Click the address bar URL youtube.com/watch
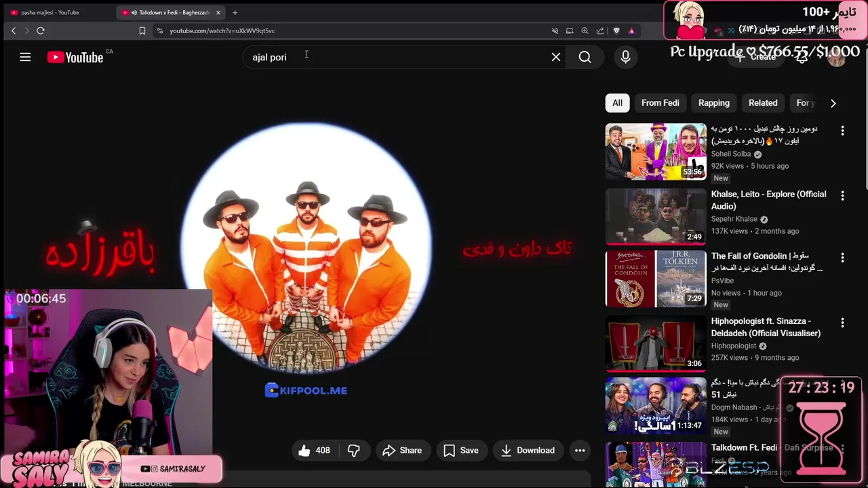The width and height of the screenshot is (868, 488). click(x=222, y=30)
